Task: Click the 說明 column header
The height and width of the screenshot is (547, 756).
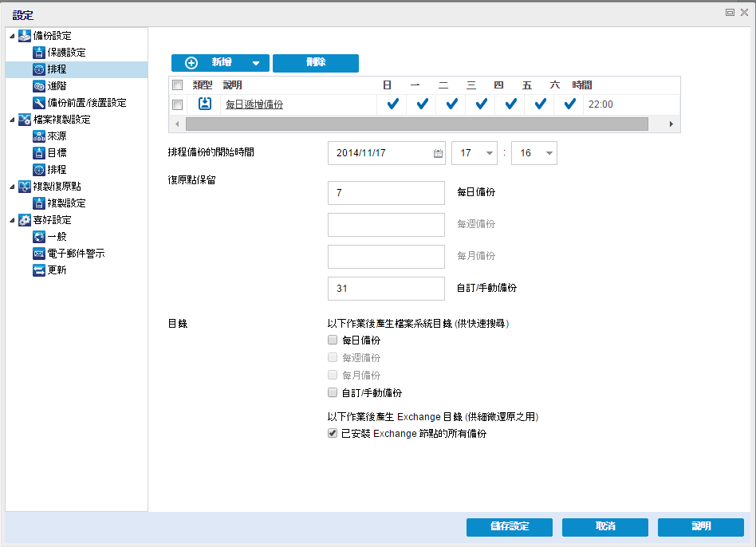Action: coord(232,85)
